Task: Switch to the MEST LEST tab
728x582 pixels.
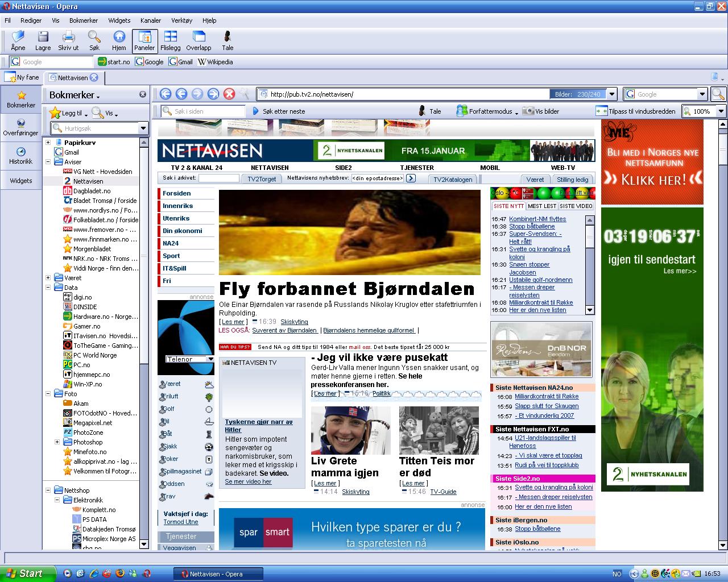Action: point(542,206)
